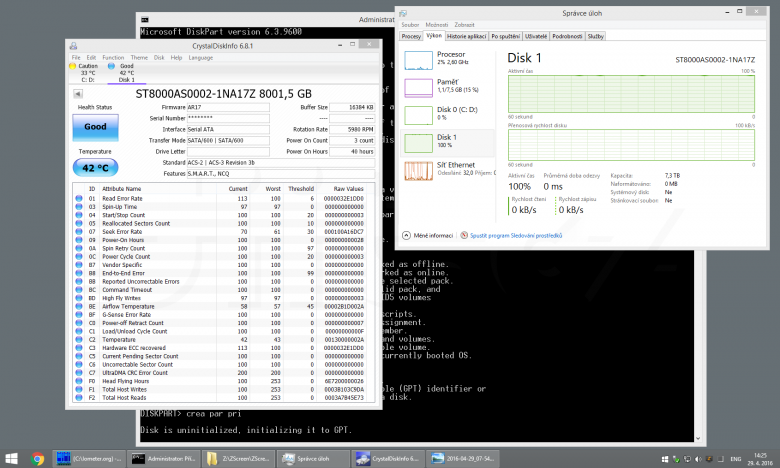Open the Administrator command prompt taskbar item
Viewport: 780px width, 468px height.
click(163, 459)
